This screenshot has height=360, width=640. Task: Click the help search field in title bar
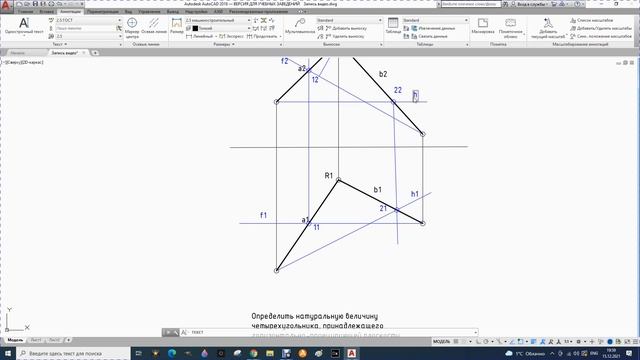point(470,4)
